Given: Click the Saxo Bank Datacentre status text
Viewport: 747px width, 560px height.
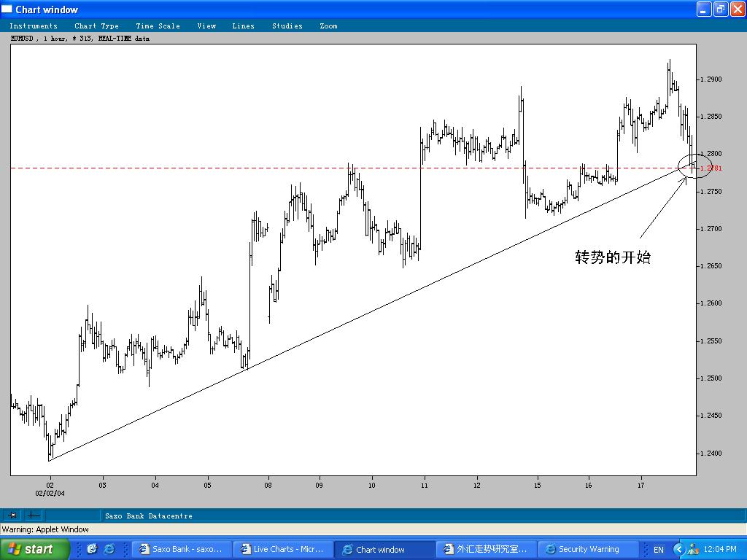Looking at the screenshot, I should point(149,516).
